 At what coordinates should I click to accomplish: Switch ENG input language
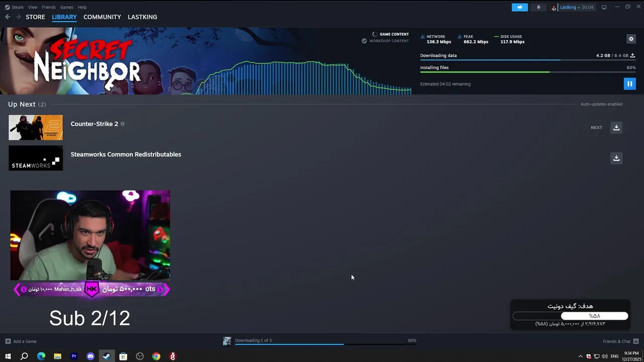point(614,356)
